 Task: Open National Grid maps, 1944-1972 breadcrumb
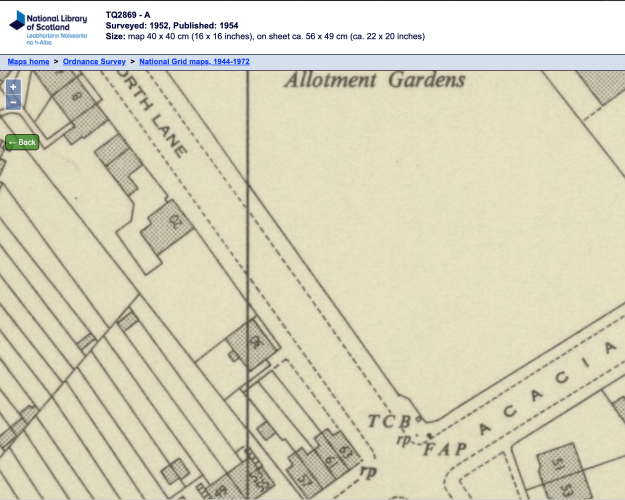pyautogui.click(x=194, y=62)
